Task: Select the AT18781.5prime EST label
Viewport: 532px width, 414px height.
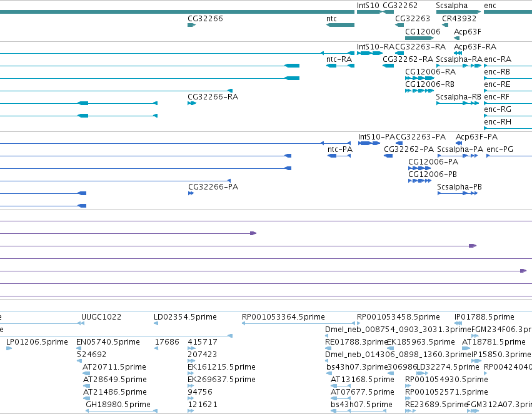Action: tap(494, 343)
